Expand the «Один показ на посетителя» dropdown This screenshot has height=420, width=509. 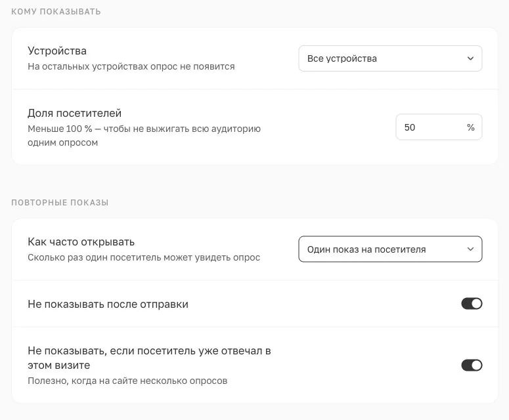pos(390,249)
